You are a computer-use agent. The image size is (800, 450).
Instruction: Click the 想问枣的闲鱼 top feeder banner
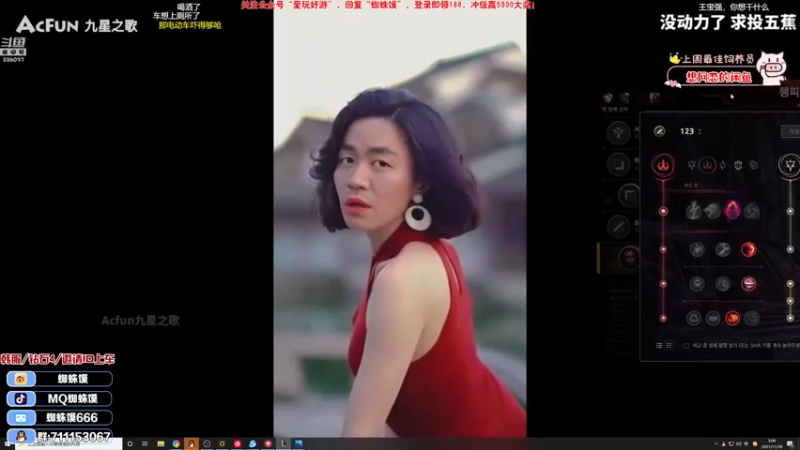[719, 77]
